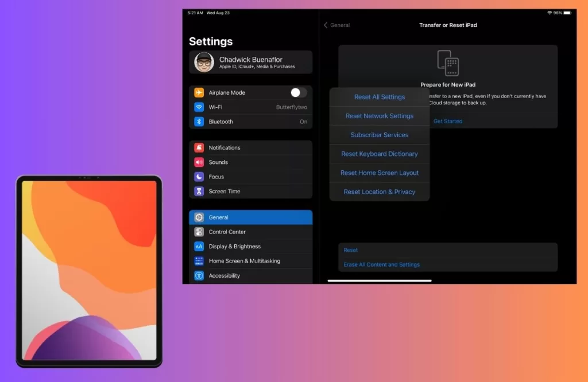Click the Wi-Fi status bar indicator
This screenshot has height=382, width=588.
(x=550, y=13)
